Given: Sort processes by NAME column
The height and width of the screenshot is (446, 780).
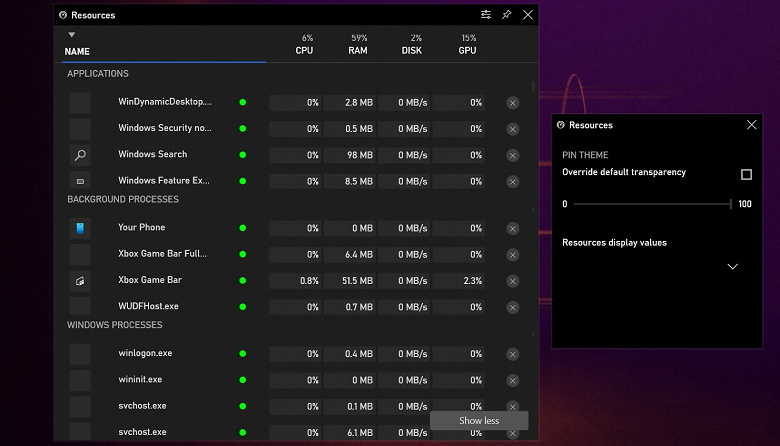Looking at the screenshot, I should pos(77,51).
